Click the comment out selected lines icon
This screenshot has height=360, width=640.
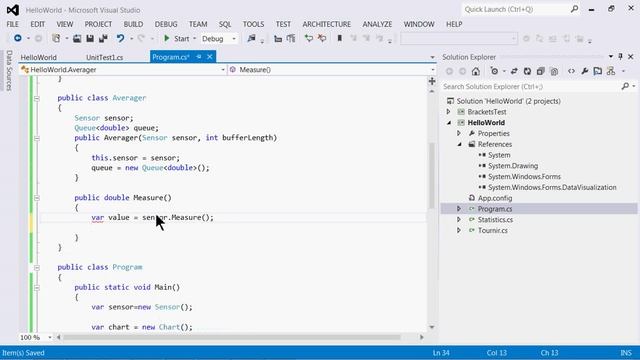click(x=309, y=38)
